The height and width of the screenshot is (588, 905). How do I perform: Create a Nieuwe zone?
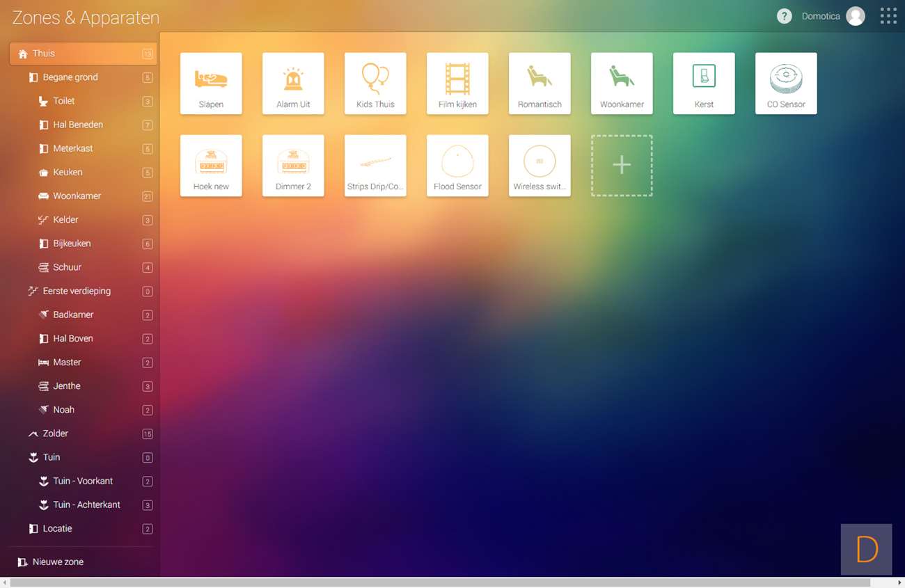coord(58,562)
